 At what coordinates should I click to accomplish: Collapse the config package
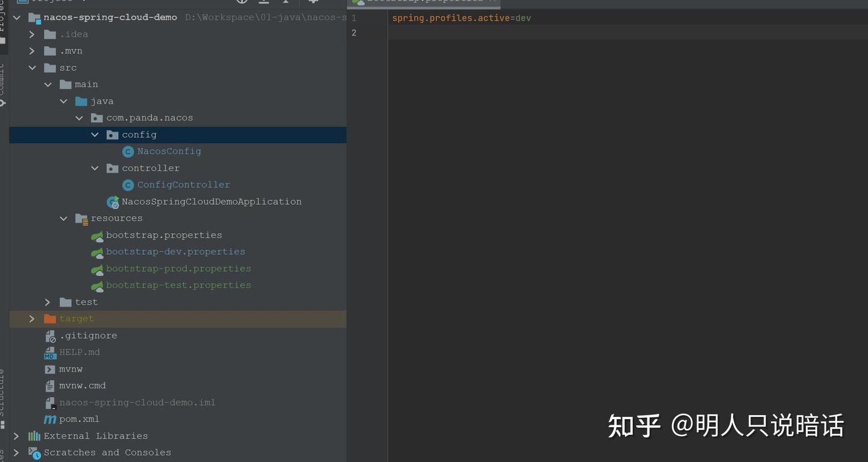point(95,135)
